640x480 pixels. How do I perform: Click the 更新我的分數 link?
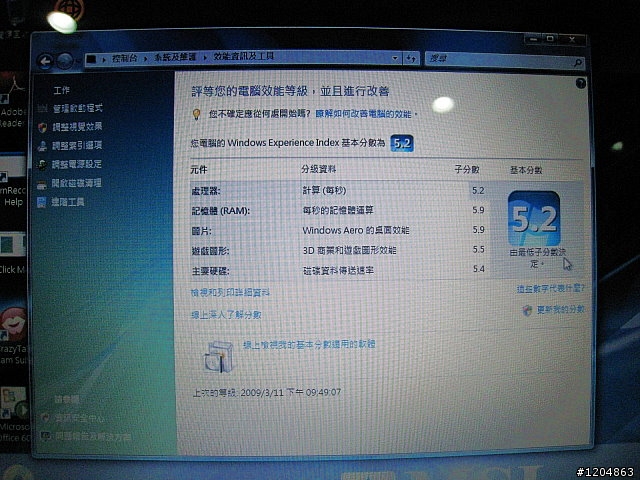coord(560,310)
